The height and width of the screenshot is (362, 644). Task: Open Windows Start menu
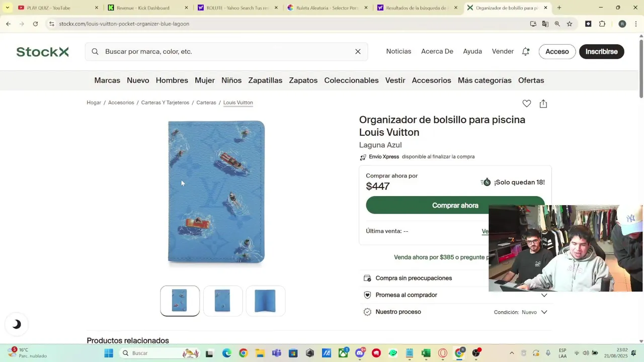[x=109, y=353]
